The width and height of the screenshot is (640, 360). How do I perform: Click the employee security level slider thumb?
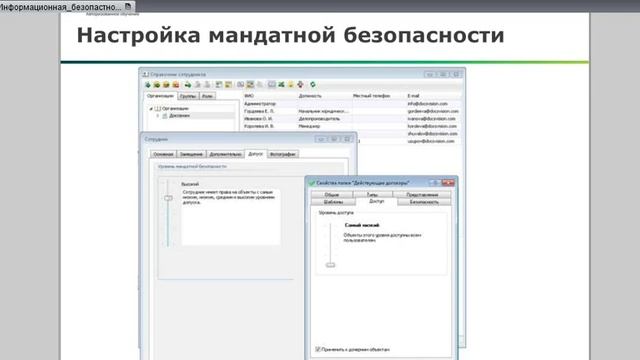168,198
